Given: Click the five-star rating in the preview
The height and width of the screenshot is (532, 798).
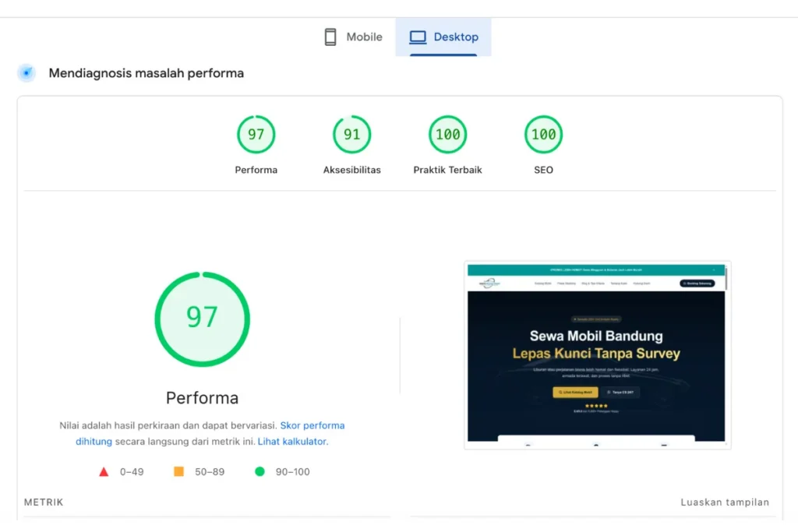Looking at the screenshot, I should (x=596, y=405).
